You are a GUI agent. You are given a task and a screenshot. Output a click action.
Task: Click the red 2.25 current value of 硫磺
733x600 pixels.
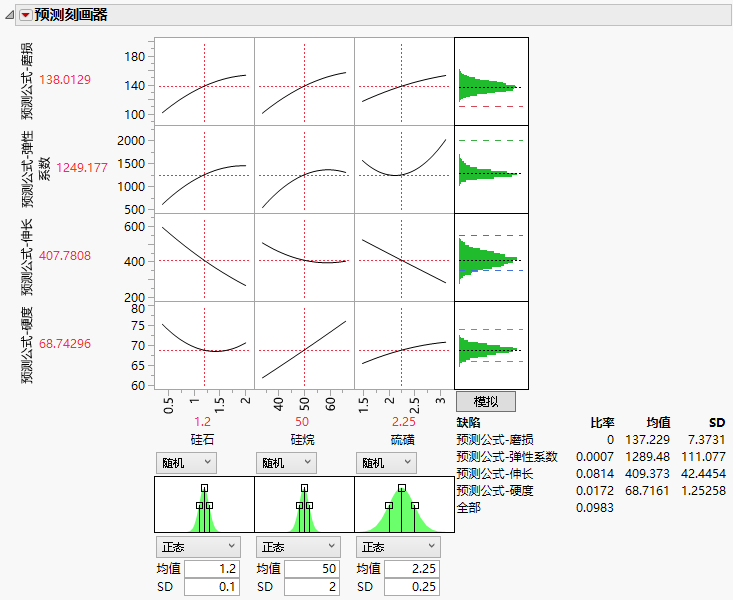pyautogui.click(x=403, y=422)
